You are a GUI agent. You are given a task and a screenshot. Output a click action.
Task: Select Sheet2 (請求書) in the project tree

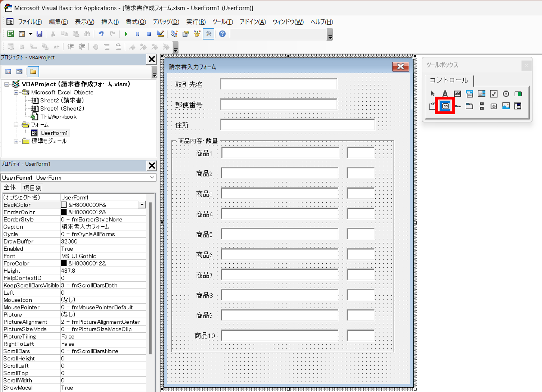tap(61, 100)
